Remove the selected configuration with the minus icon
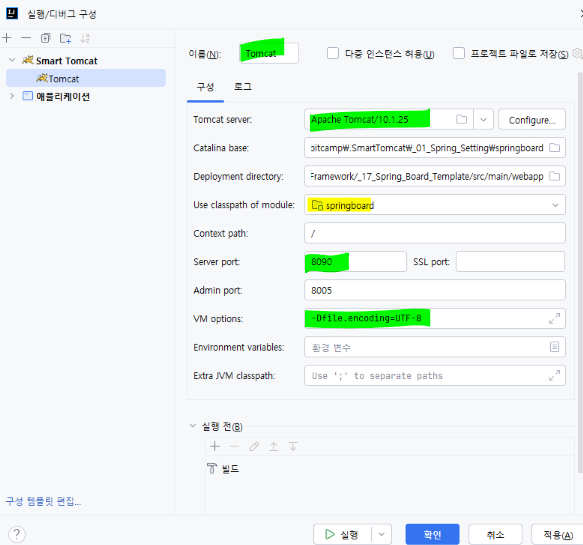 pos(26,38)
